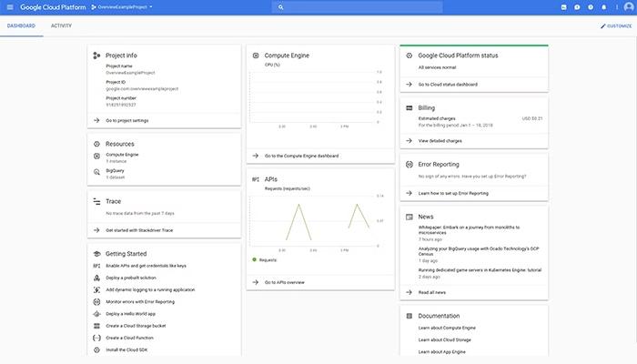The width and height of the screenshot is (637, 364).
Task: Open Learn about Compute Engine link
Action: 447,328
